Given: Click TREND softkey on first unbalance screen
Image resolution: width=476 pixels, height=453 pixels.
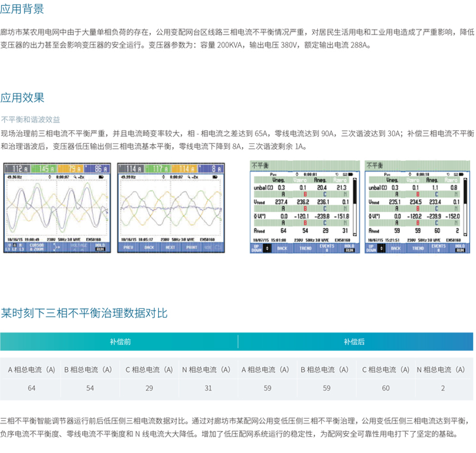Looking at the screenshot, I should (305, 248).
